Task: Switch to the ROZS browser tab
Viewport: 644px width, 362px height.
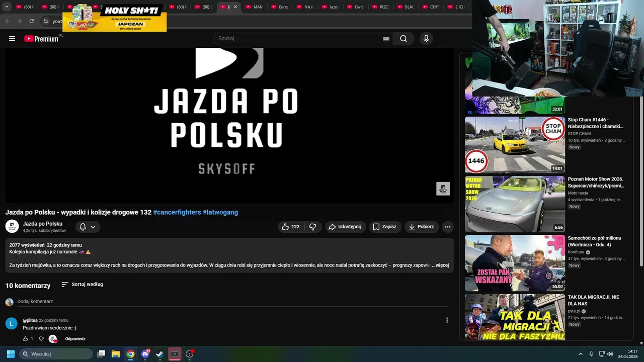Action: pos(380,7)
